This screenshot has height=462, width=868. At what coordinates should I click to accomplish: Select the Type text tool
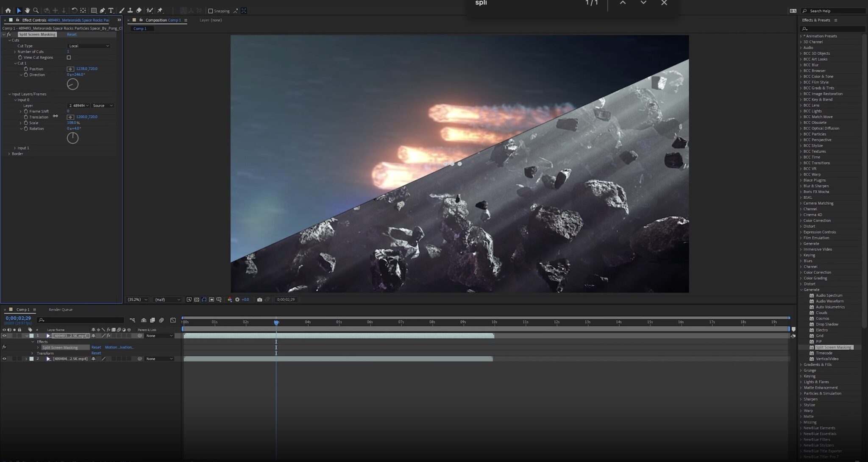(111, 11)
